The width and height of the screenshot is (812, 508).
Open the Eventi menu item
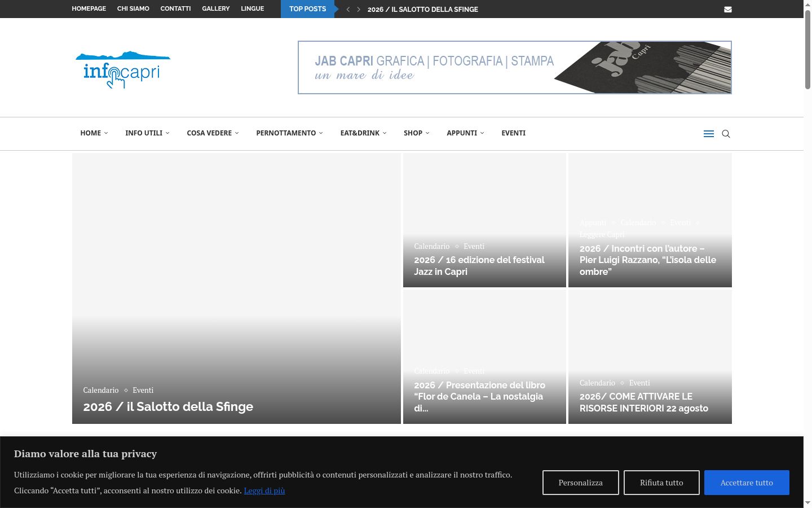tap(513, 133)
